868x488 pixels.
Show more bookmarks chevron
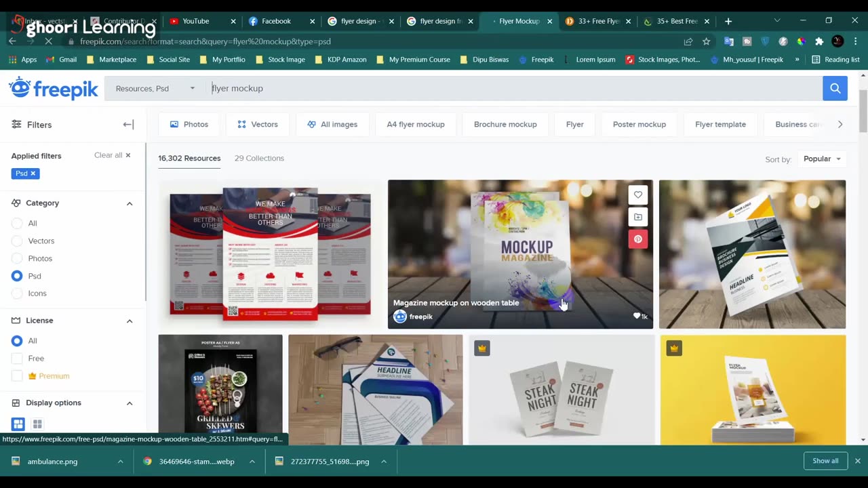(797, 60)
